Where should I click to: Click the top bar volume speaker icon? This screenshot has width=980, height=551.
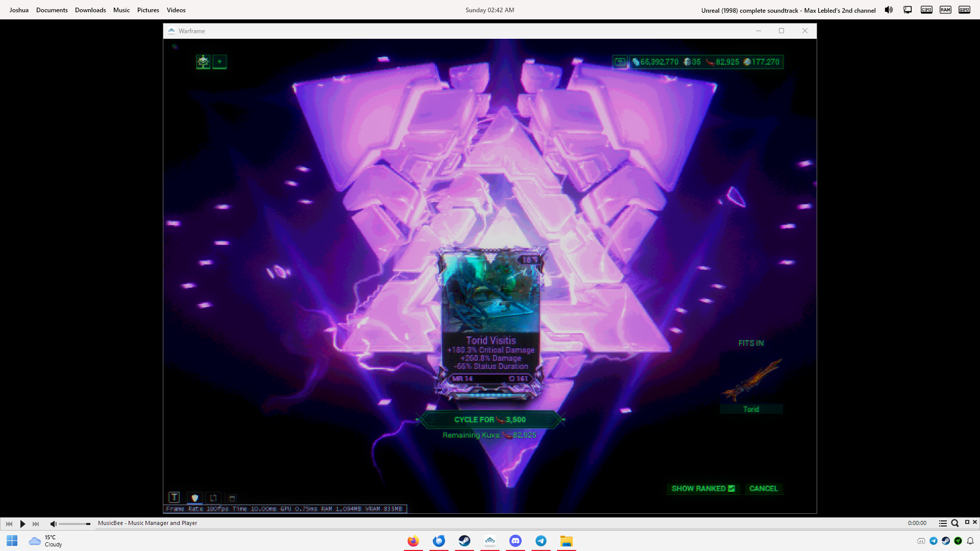pos(889,10)
